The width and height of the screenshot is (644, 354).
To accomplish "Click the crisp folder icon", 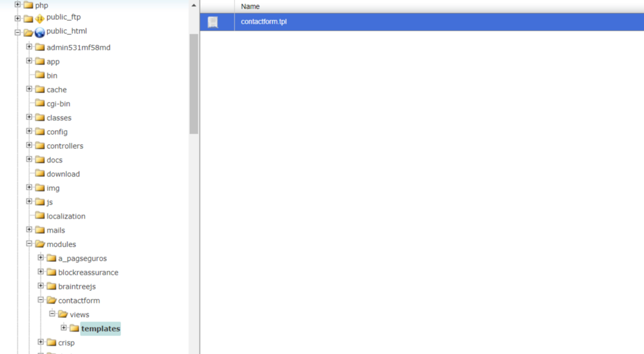I will coord(52,342).
